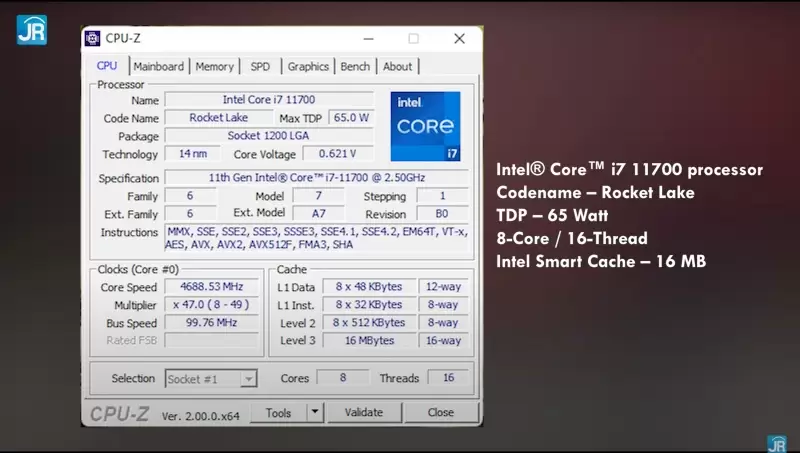Click the Close button at bottom
This screenshot has width=800, height=453.
point(441,412)
